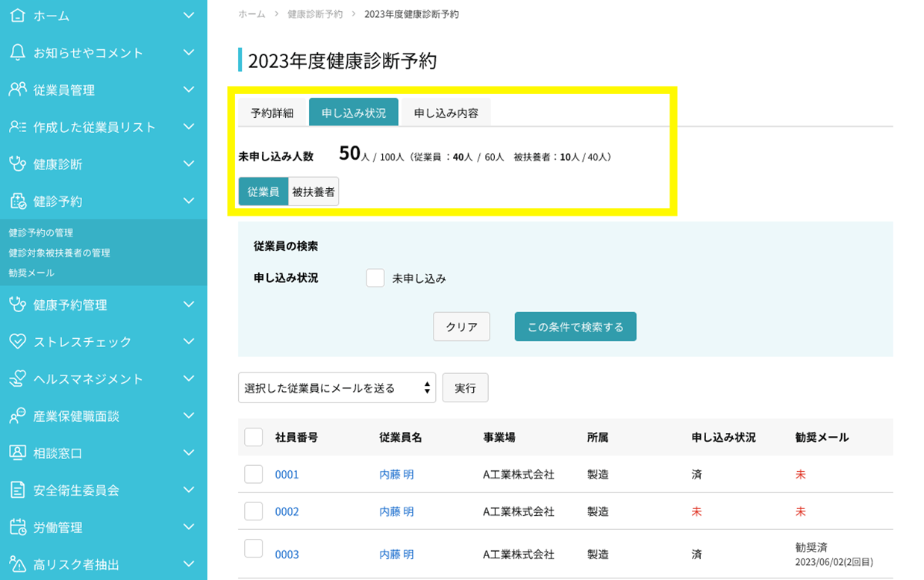Click the ホーム house icon in sidebar
Viewport: 924px width, 580px height.
pos(17,15)
